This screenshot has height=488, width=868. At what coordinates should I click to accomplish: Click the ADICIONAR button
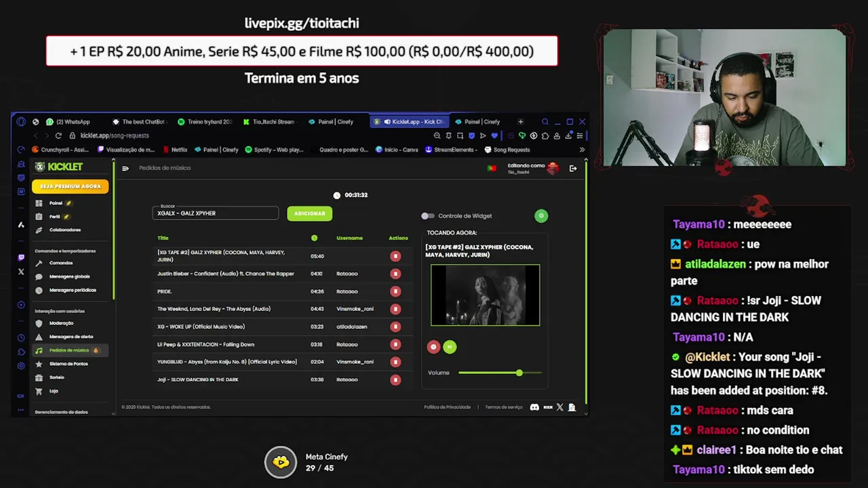coord(309,213)
